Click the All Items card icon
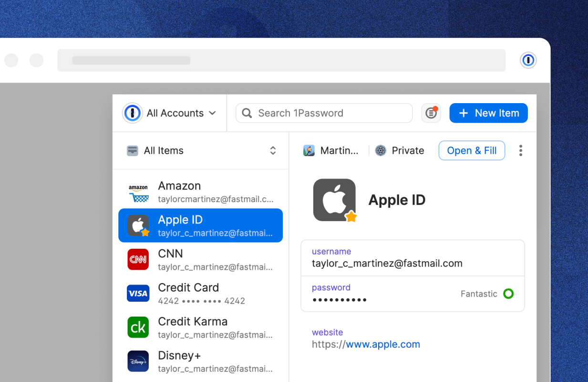 coord(133,150)
